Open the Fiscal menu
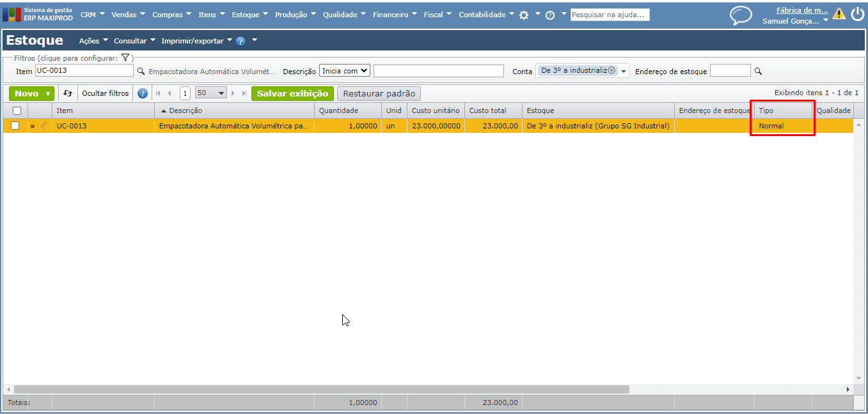Viewport: 868px width, 414px height. click(438, 15)
